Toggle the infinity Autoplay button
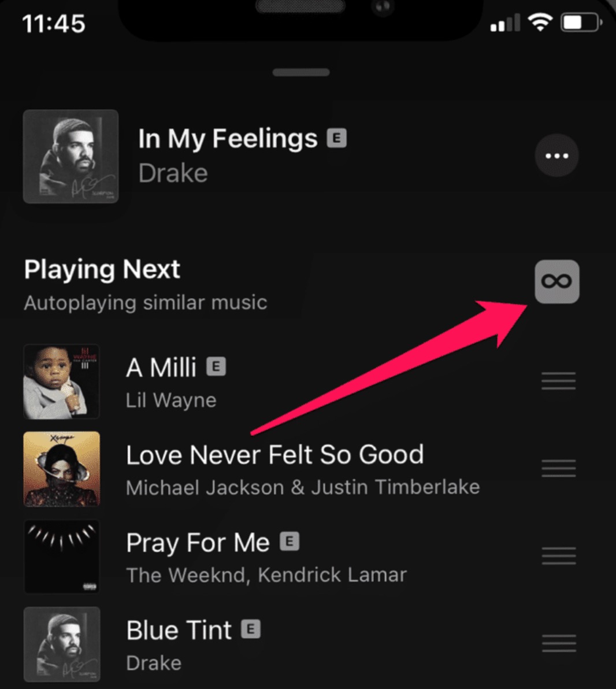Screen dimensions: 616x689 coord(556,281)
